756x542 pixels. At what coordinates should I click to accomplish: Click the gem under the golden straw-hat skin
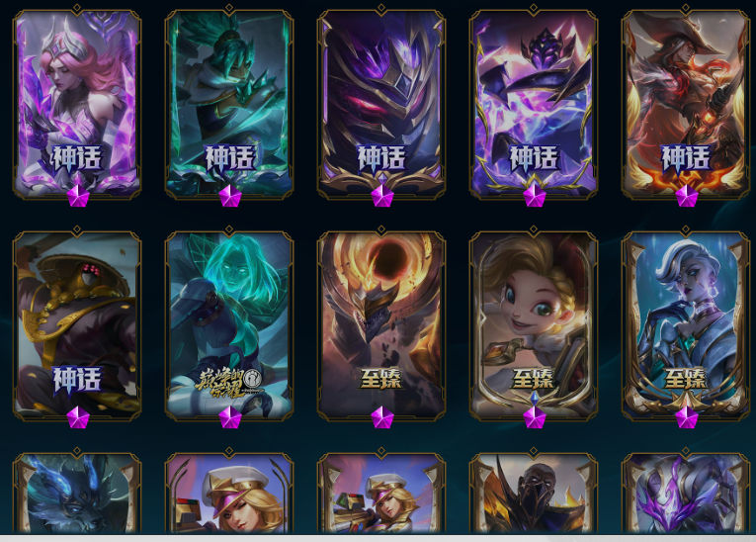point(78,418)
